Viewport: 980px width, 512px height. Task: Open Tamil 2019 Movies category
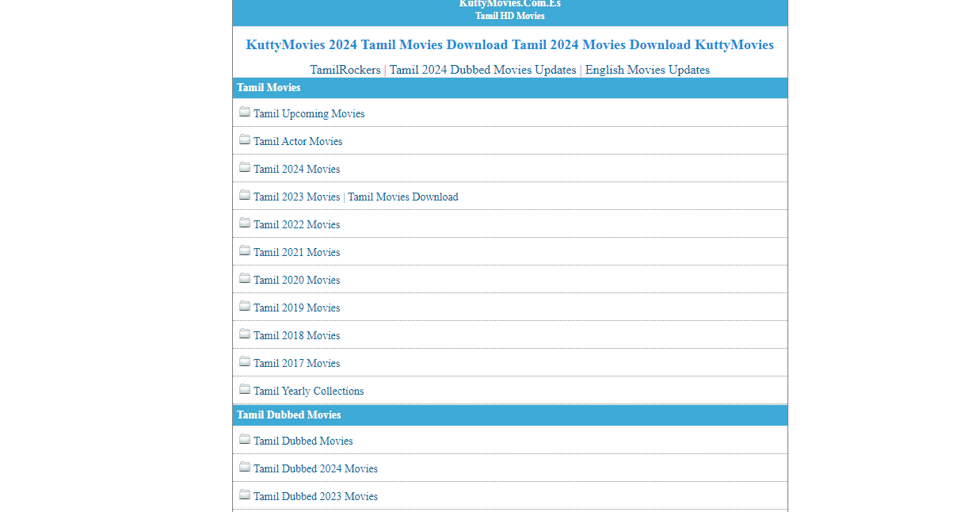pos(296,308)
